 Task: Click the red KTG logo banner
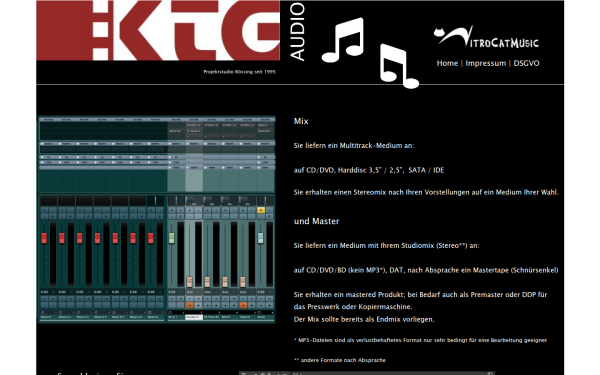[158, 30]
